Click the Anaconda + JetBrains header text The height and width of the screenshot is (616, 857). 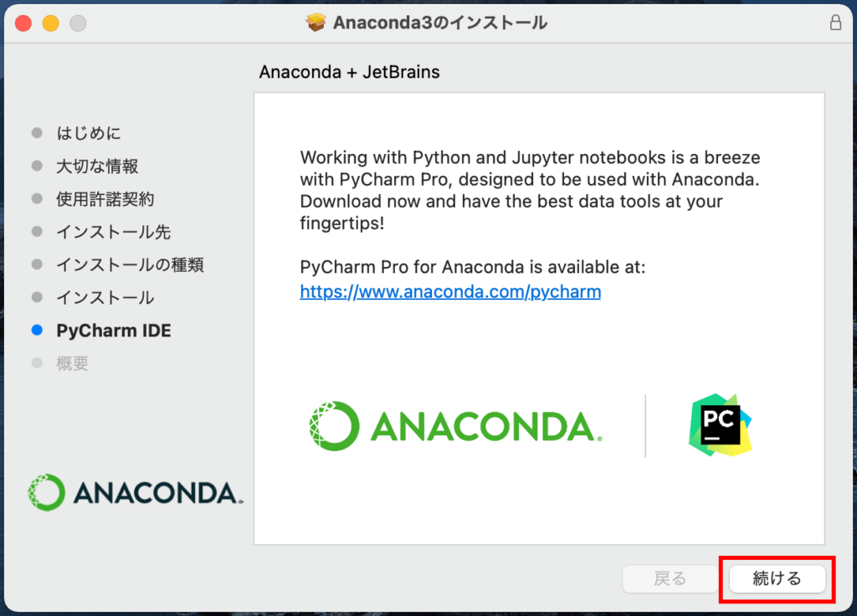click(349, 72)
